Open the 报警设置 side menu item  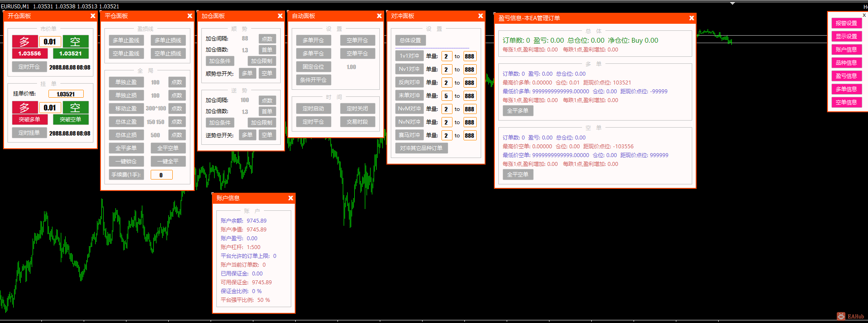click(846, 23)
